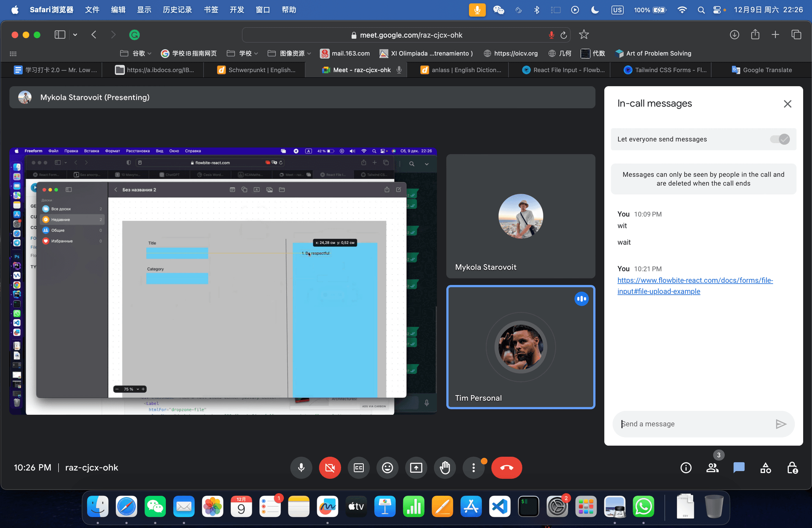Image resolution: width=812 pixels, height=528 pixels.
Task: Open the emoji reactions button
Action: tap(387, 468)
